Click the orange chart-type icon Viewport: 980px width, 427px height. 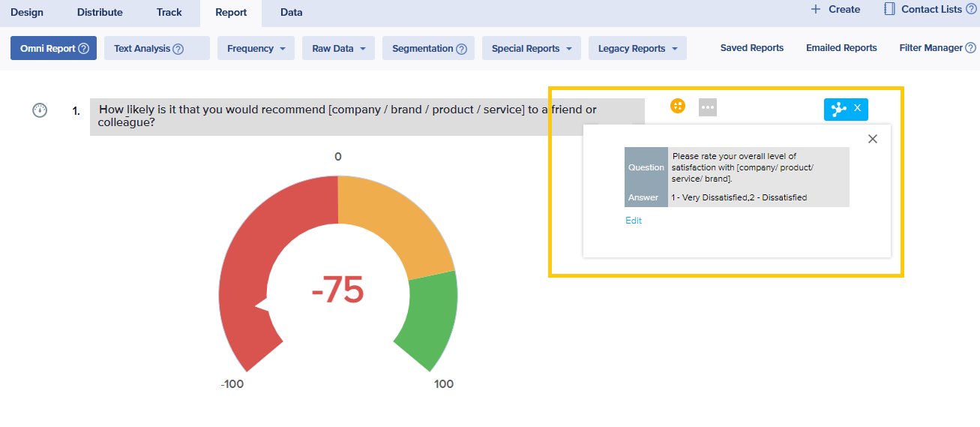coord(678,107)
